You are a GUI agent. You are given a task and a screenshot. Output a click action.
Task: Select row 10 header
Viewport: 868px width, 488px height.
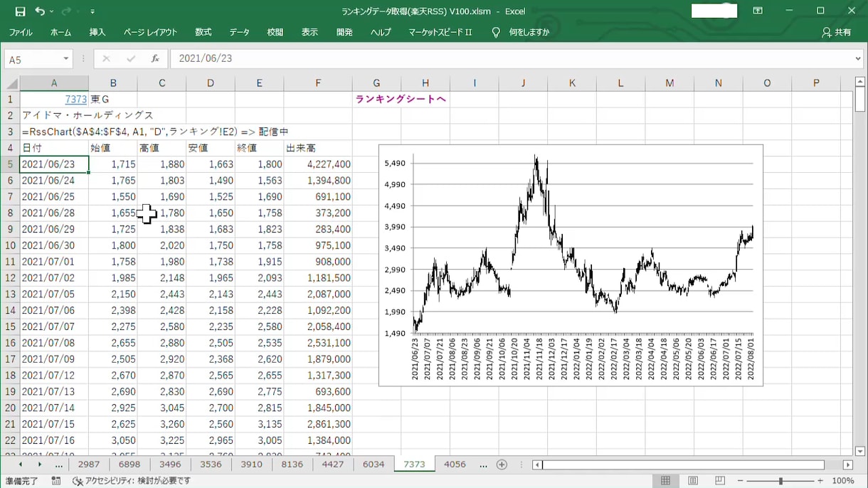10,245
